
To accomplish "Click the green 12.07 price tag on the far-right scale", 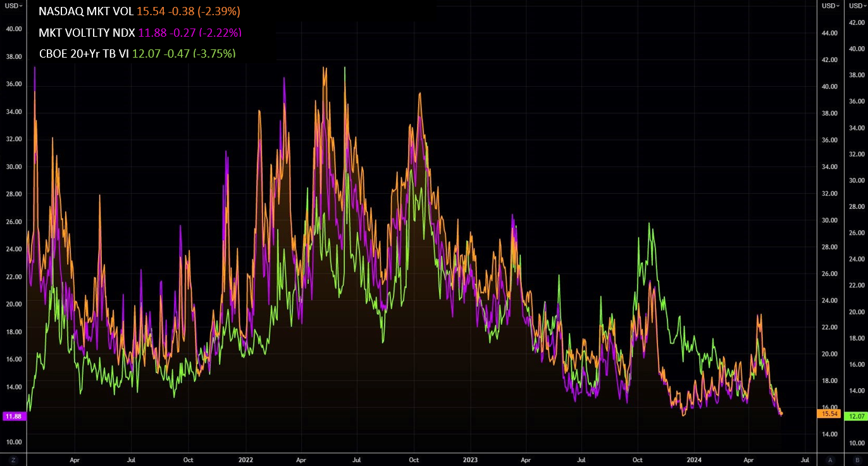I will pos(857,416).
